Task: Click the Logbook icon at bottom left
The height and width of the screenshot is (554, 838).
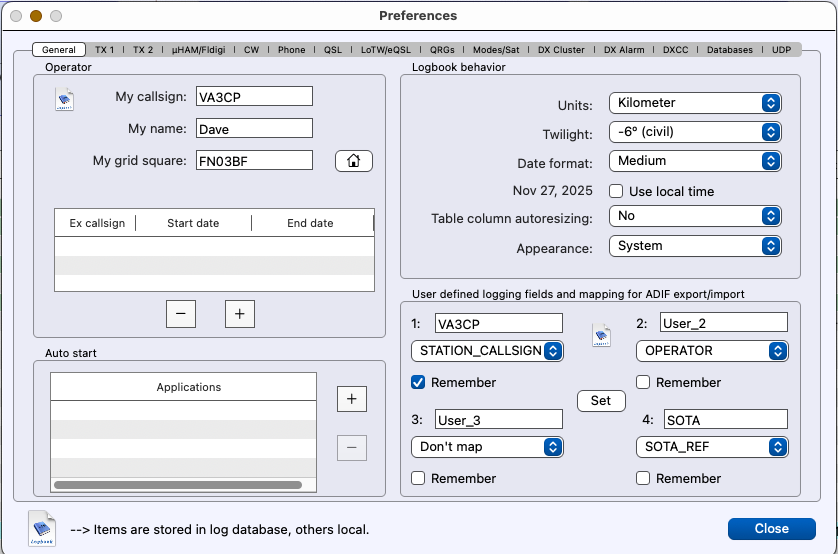Action: (42, 528)
